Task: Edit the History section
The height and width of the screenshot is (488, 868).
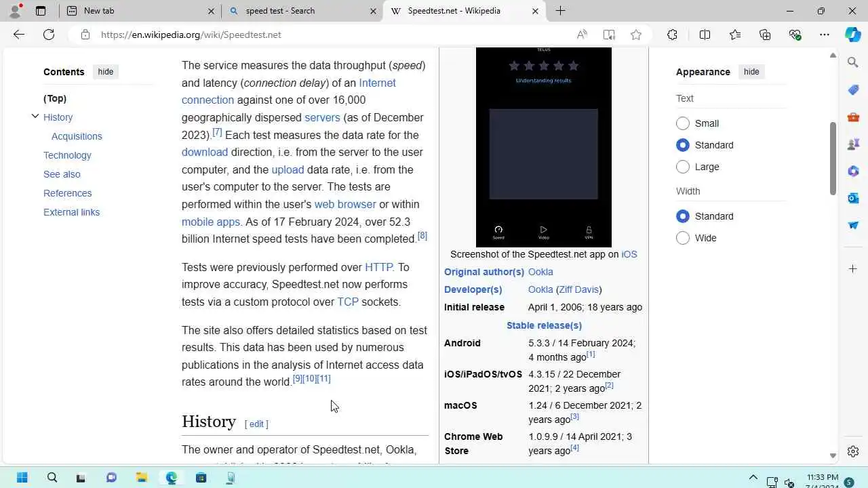Action: coord(256,424)
